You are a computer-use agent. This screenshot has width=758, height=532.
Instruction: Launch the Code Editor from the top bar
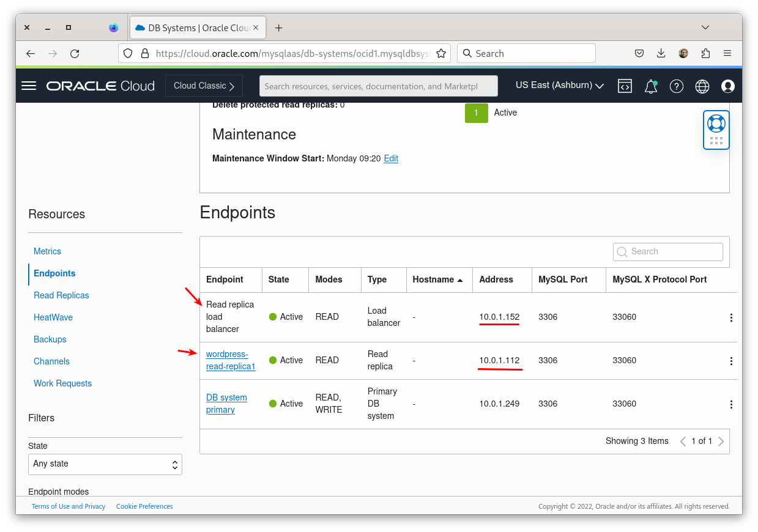[x=625, y=86]
